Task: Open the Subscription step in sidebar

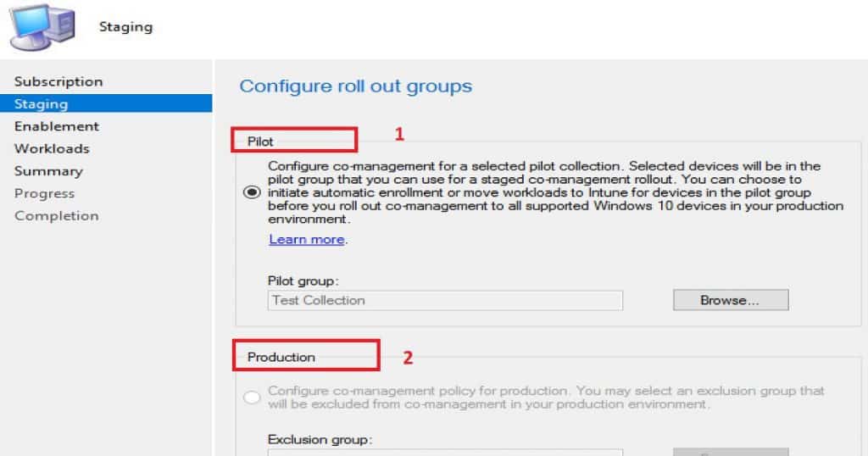Action: coord(58,81)
